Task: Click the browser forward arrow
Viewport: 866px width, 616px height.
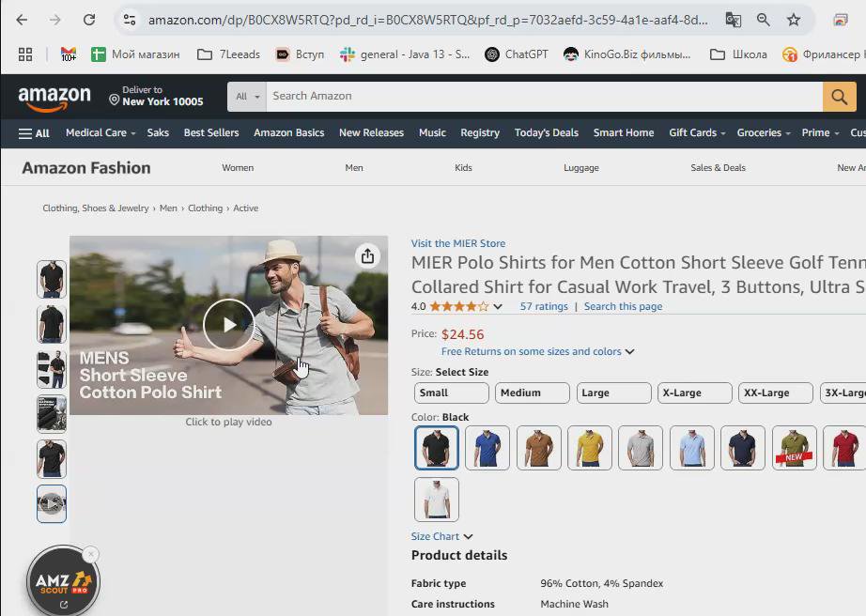Action: tap(55, 20)
